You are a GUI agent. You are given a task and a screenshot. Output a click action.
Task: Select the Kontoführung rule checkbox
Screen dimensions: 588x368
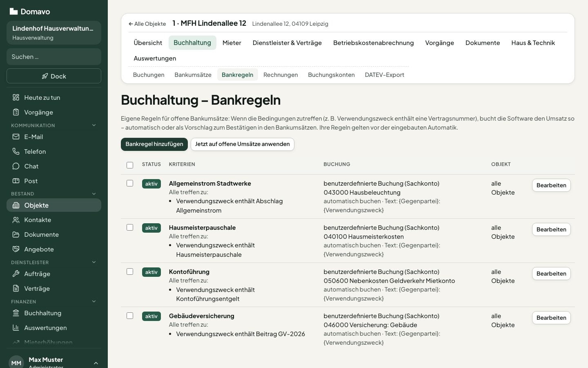(130, 272)
